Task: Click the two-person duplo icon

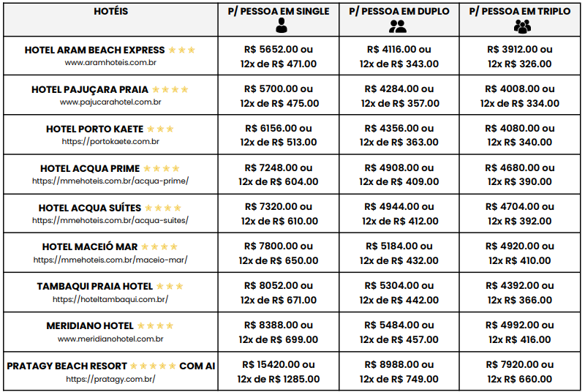Action: pos(398,26)
